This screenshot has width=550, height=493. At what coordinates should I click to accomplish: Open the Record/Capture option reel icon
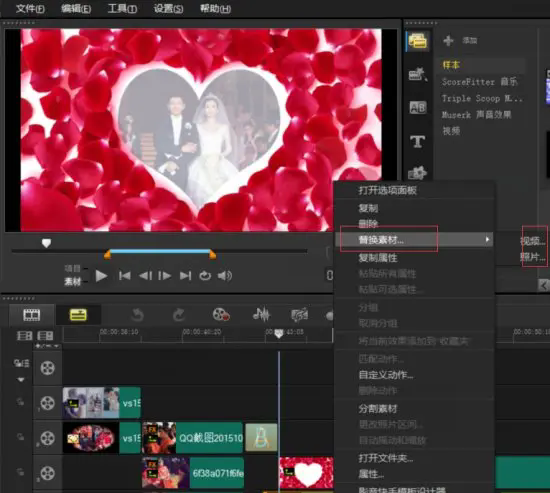[221, 315]
